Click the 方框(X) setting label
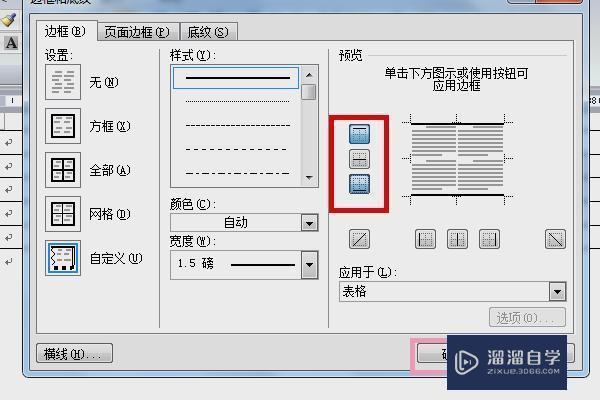This screenshot has height=400, width=600. (110, 126)
